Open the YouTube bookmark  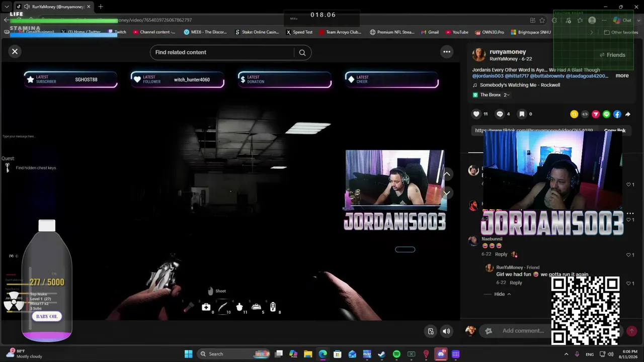click(457, 32)
